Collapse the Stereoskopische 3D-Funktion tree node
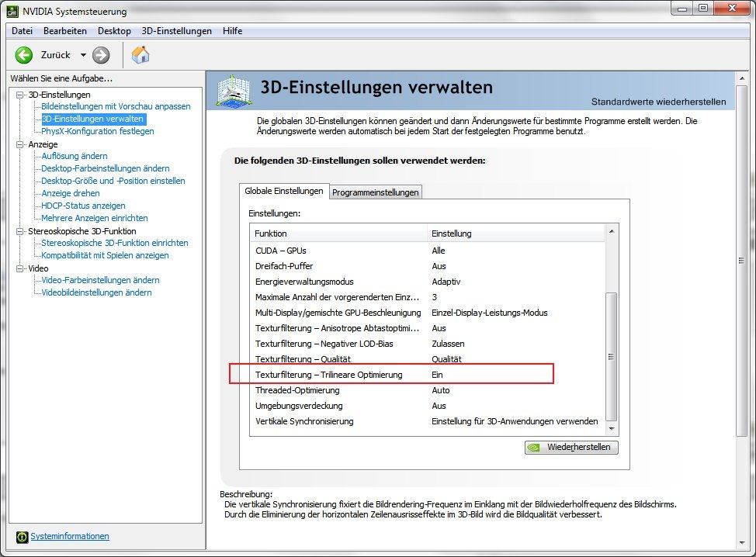 tap(19, 231)
